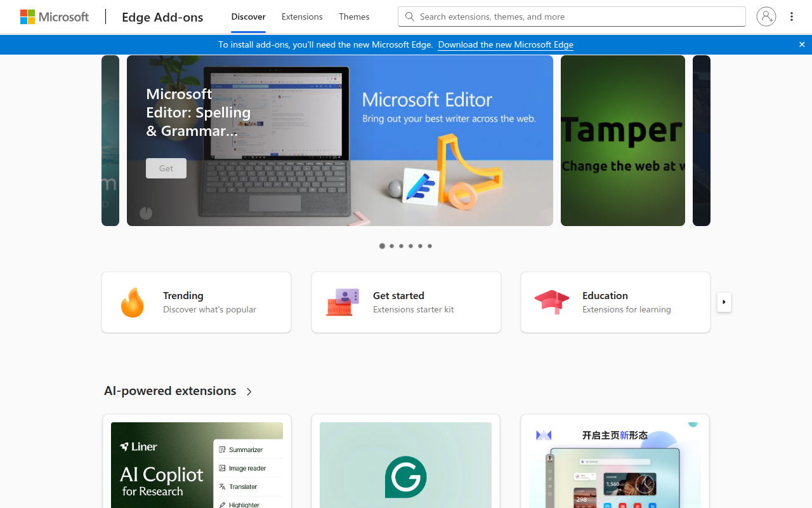812x508 pixels.
Task: Open the AI-powered extensions heading
Action: pos(170,391)
